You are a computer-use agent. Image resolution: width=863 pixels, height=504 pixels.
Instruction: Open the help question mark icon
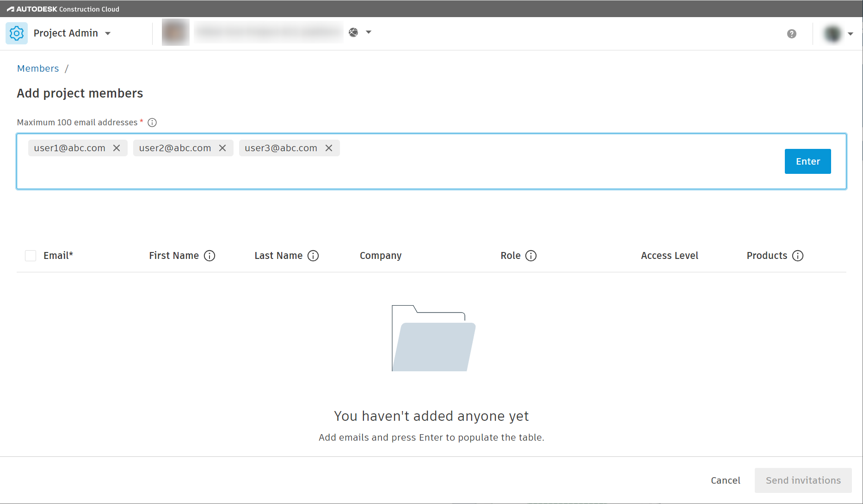[x=792, y=33]
